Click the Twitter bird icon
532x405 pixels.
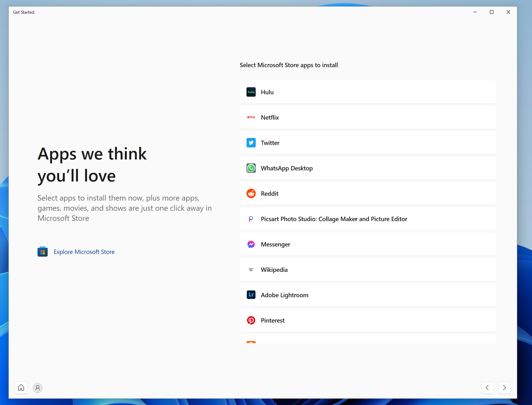point(251,143)
